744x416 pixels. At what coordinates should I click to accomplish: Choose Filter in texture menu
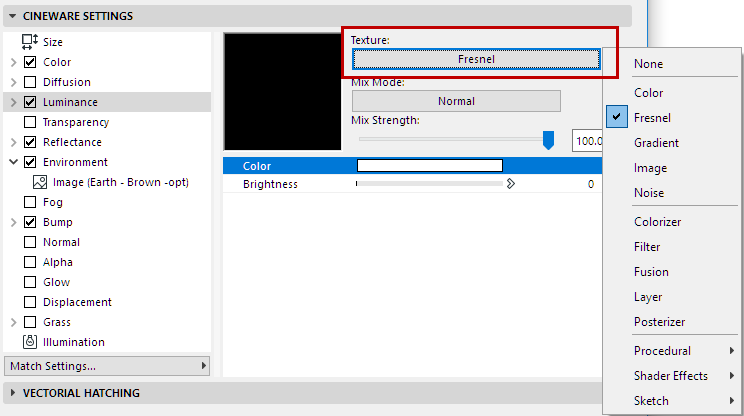647,247
